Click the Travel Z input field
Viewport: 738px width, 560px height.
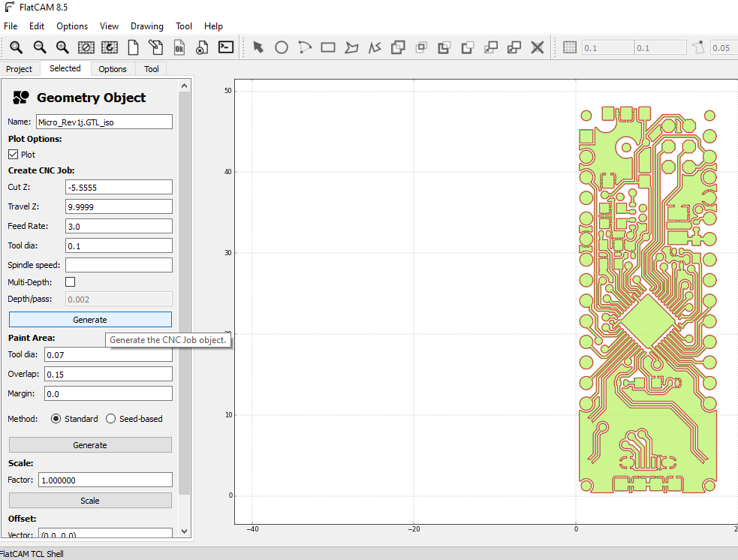(119, 206)
